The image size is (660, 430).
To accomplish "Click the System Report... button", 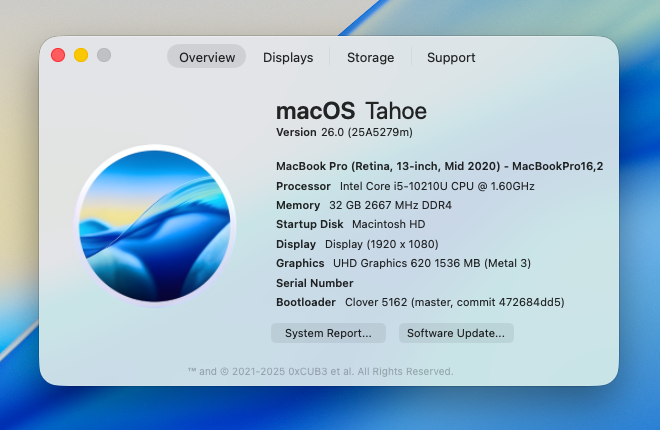I will pyautogui.click(x=328, y=333).
